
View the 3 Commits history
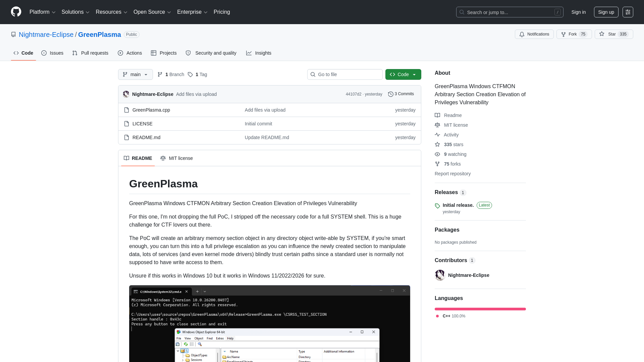coord(401,94)
